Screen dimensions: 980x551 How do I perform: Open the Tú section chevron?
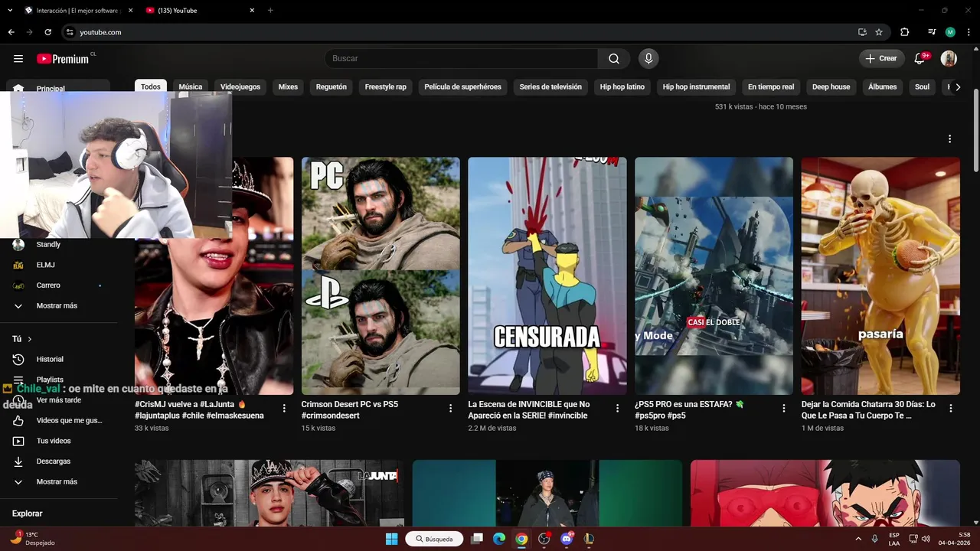[x=30, y=339]
